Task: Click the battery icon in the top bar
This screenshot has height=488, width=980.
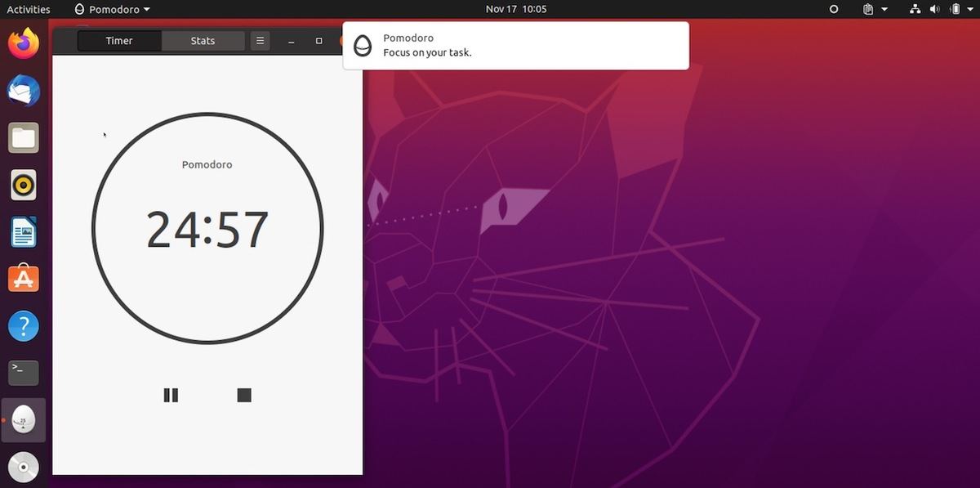Action: 954,9
